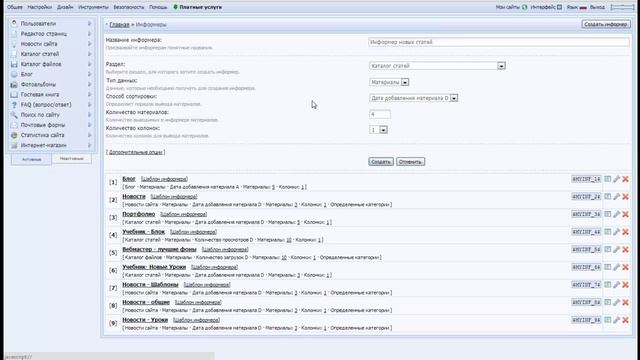Open Каталог статей in sidebar
Viewport: 640px width, 360px height.
40,54
